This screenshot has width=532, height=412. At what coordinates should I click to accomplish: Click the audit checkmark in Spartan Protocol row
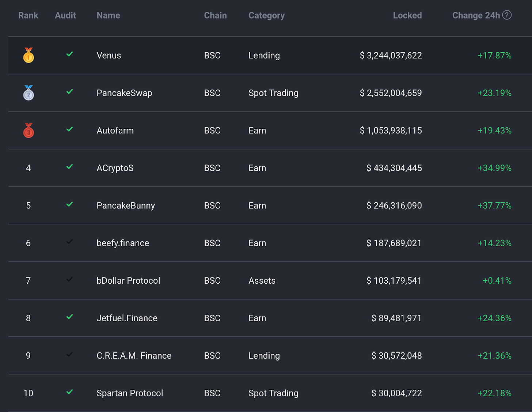click(69, 392)
